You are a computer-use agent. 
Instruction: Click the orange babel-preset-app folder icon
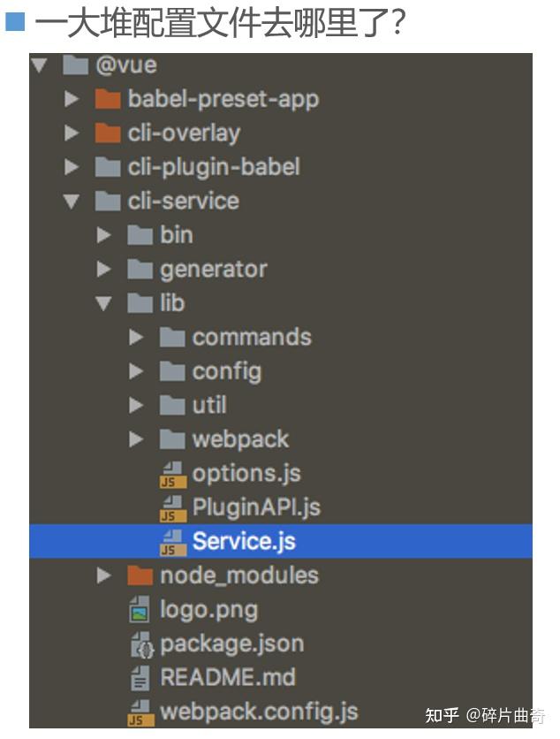click(108, 99)
